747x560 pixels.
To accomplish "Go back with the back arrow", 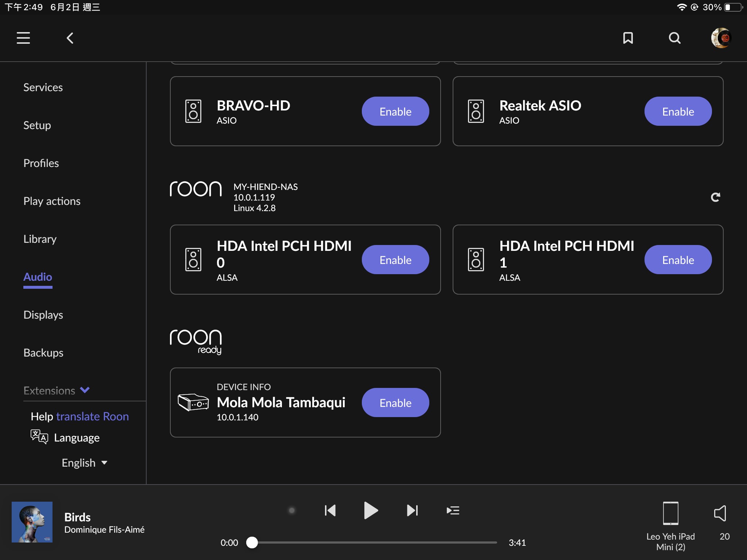I will [x=70, y=38].
